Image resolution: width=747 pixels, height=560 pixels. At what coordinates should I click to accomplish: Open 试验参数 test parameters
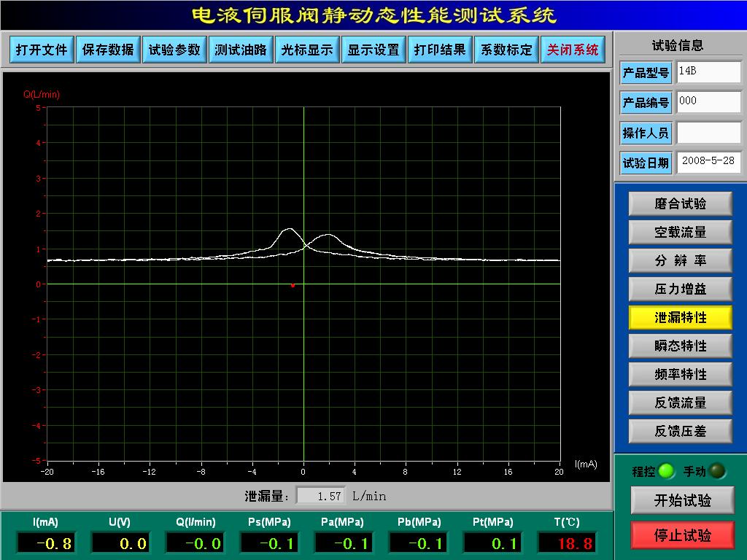[174, 50]
